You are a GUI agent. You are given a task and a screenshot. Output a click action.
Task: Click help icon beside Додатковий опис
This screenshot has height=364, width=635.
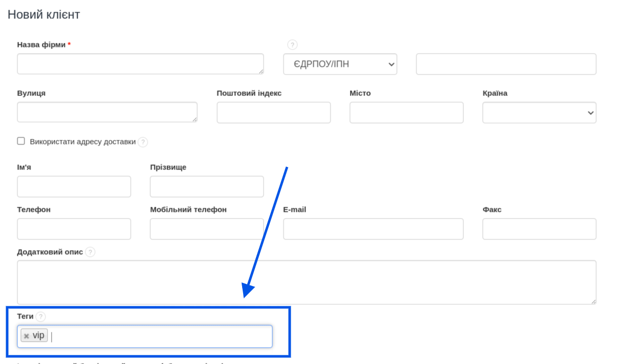click(x=90, y=252)
